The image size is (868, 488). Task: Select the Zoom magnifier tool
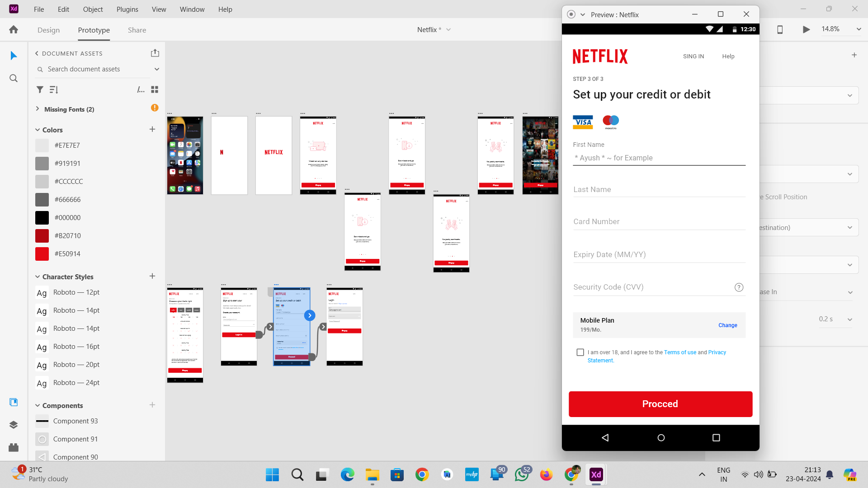click(x=14, y=78)
